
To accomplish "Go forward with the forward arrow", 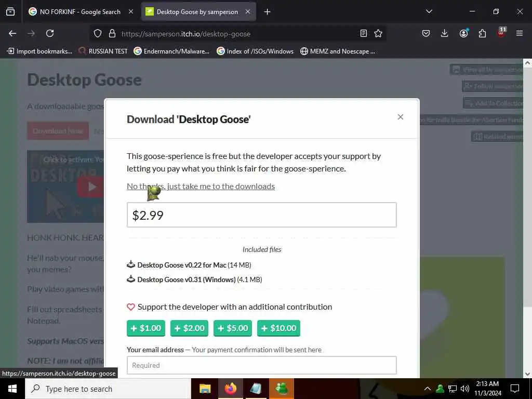I will point(31,34).
